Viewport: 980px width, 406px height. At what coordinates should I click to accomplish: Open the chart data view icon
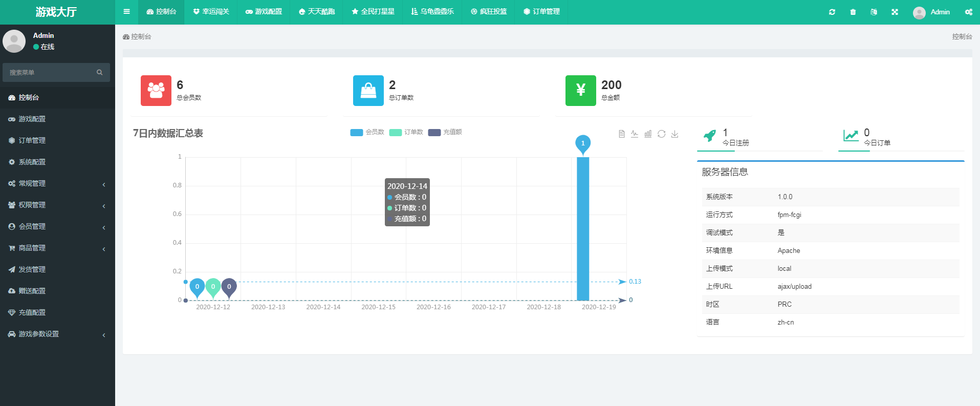pos(622,134)
